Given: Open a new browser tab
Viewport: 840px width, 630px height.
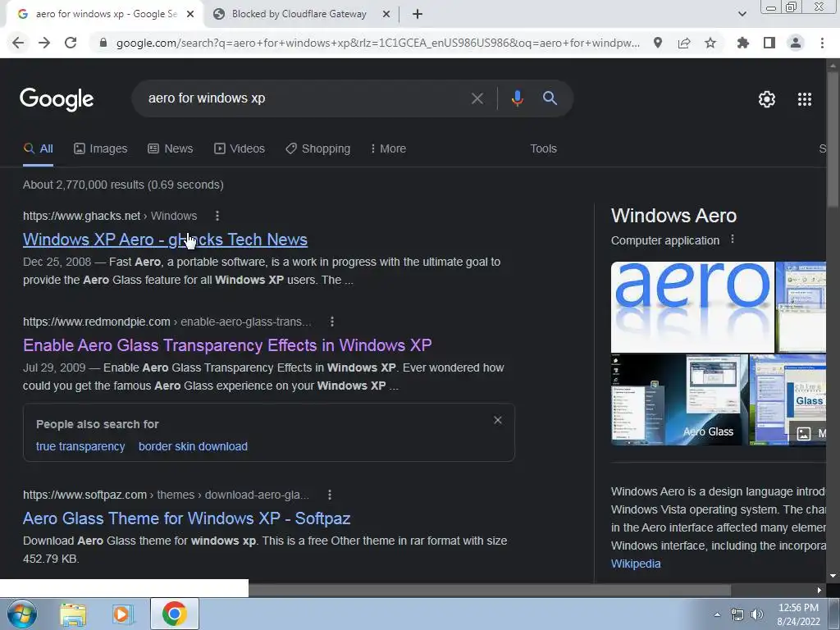Looking at the screenshot, I should (418, 15).
